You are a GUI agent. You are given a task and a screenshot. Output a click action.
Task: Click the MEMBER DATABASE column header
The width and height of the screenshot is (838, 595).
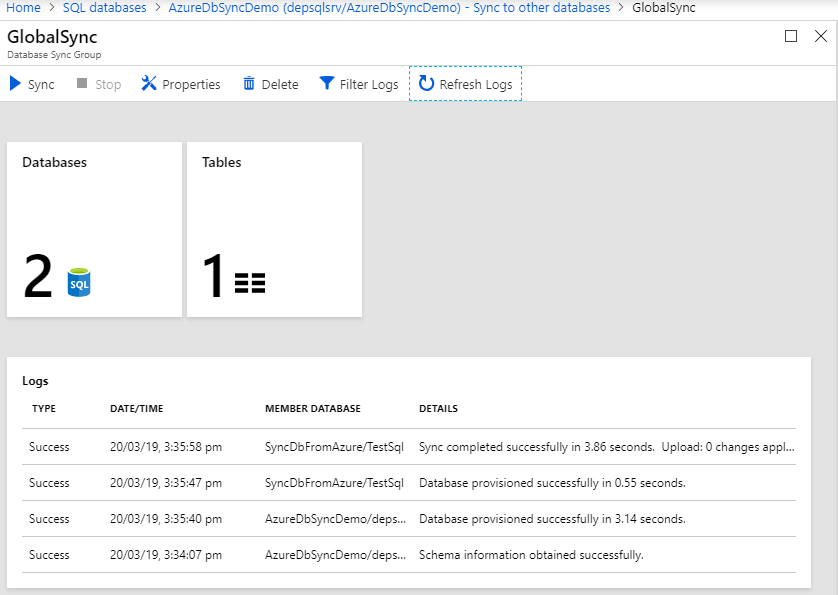click(313, 408)
